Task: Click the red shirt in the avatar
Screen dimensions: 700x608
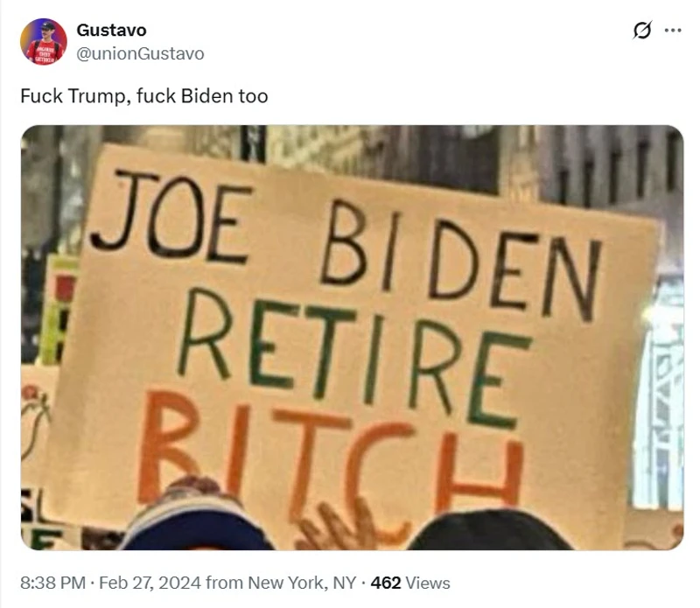Action: click(43, 52)
